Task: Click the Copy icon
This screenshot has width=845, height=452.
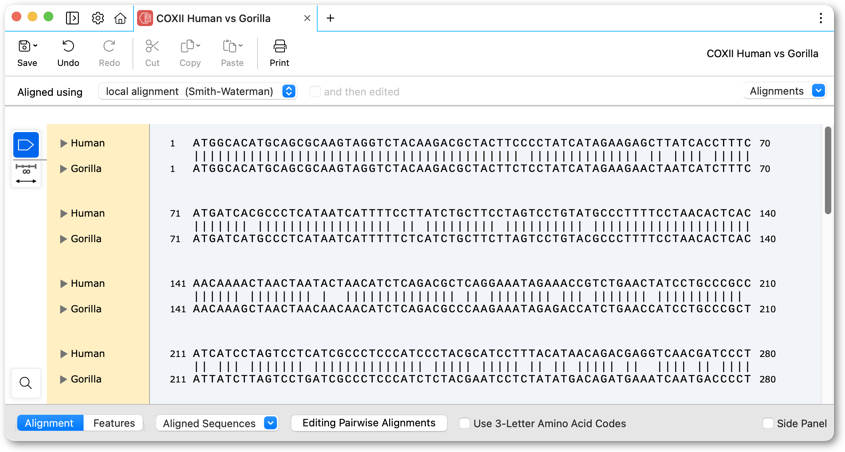Action: click(188, 46)
